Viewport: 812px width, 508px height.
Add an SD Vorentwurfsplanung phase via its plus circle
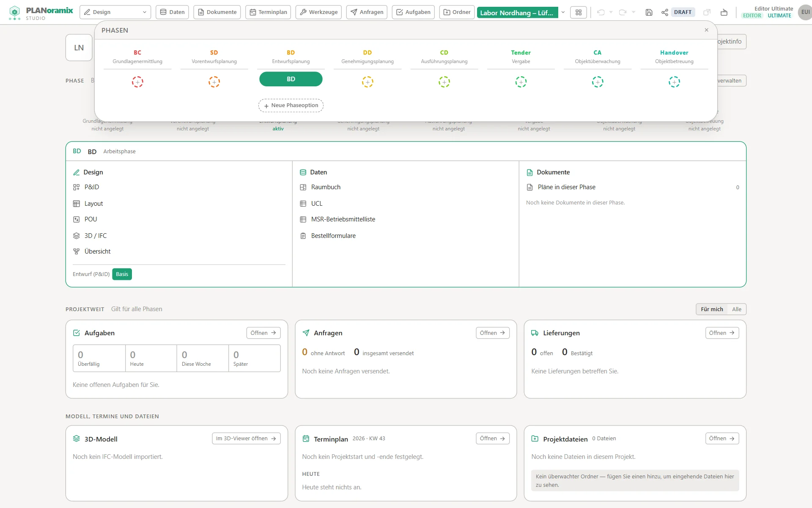214,82
